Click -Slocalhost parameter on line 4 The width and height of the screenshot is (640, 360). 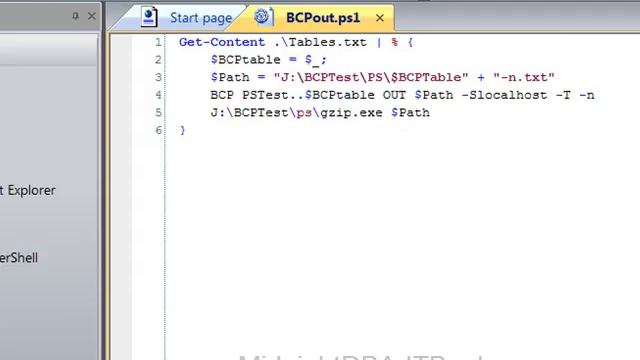point(504,95)
